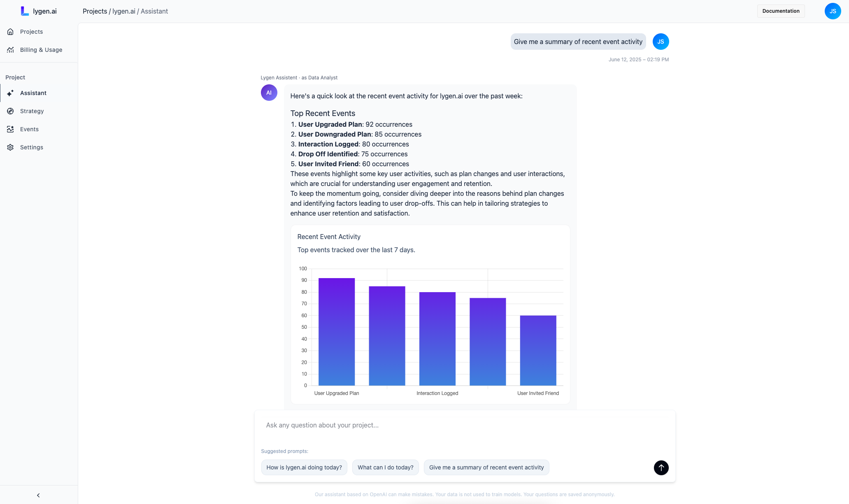Click the 'Project' sidebar section heading

[15, 77]
